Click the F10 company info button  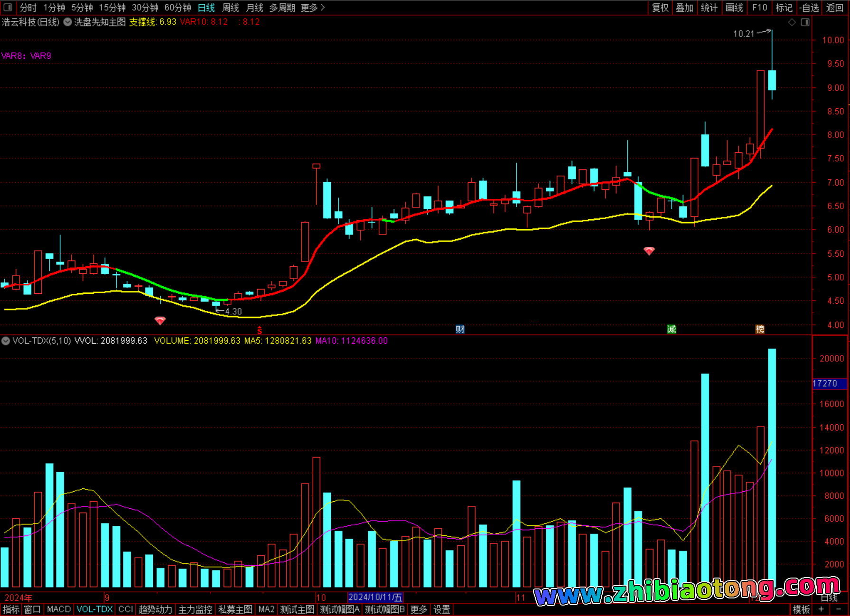(759, 8)
